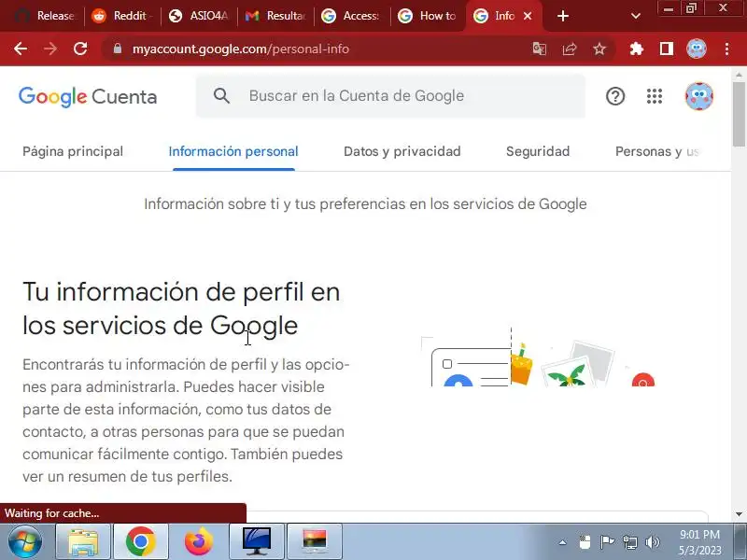The width and height of the screenshot is (747, 560).
Task: Open the Google apps grid icon
Action: pos(655,96)
